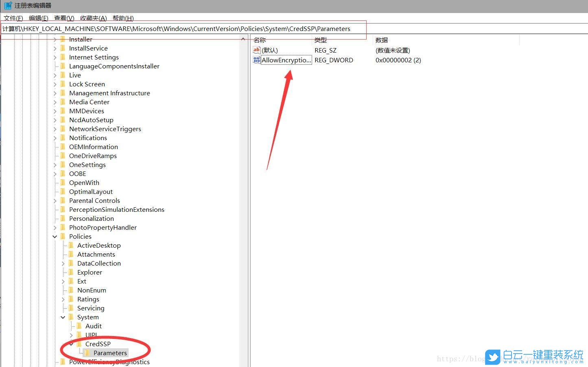Expand the Internet Settings node
The image size is (588, 367).
[x=55, y=57]
